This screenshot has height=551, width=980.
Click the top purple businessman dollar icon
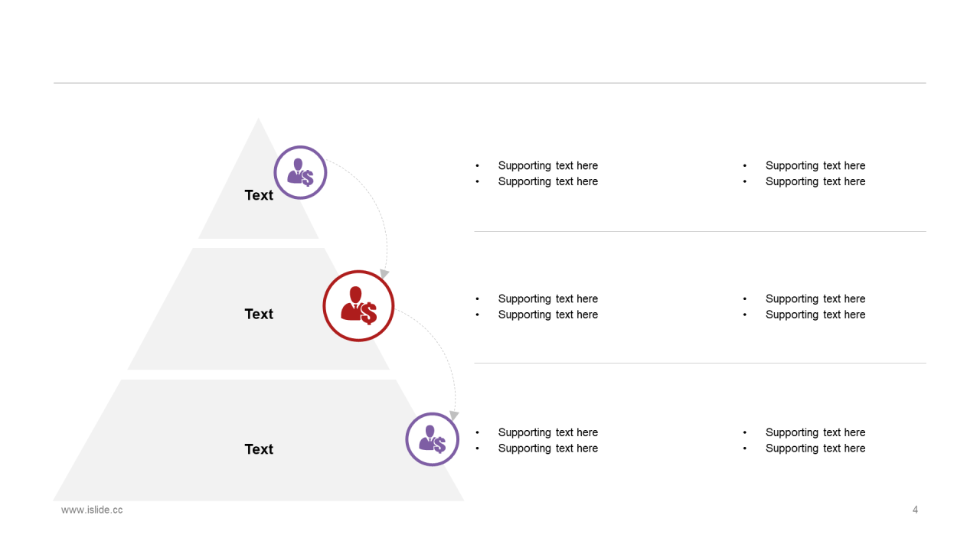(x=300, y=173)
